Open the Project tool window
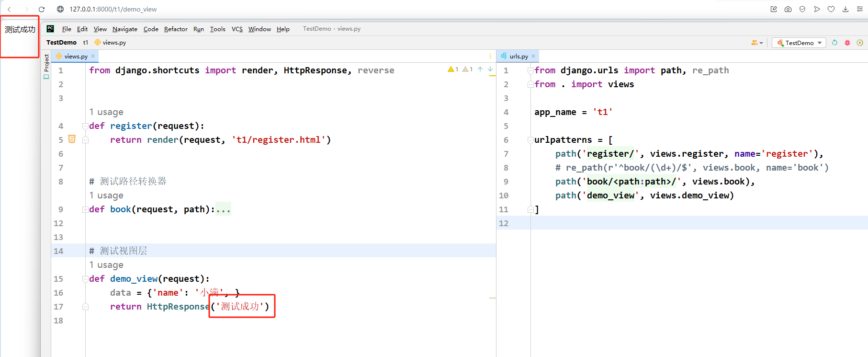This screenshot has height=357, width=868. pyautogui.click(x=46, y=67)
